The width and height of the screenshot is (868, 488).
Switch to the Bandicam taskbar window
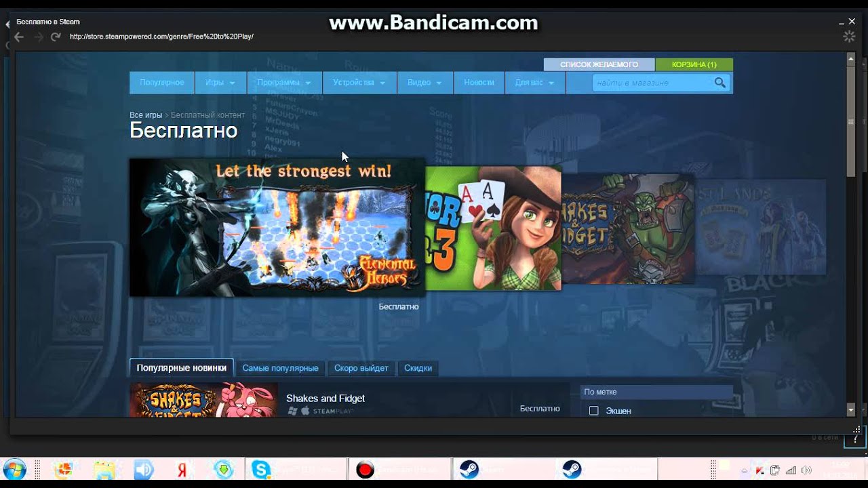[400, 469]
